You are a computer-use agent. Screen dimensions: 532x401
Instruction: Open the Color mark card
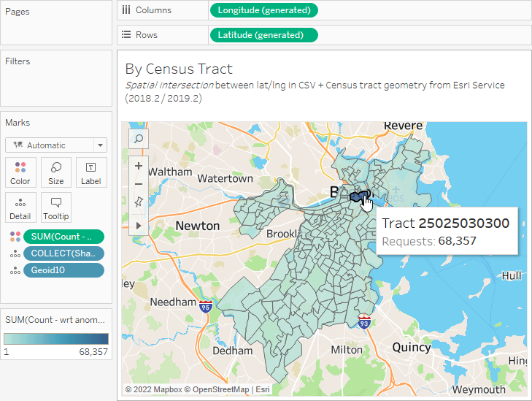point(20,172)
